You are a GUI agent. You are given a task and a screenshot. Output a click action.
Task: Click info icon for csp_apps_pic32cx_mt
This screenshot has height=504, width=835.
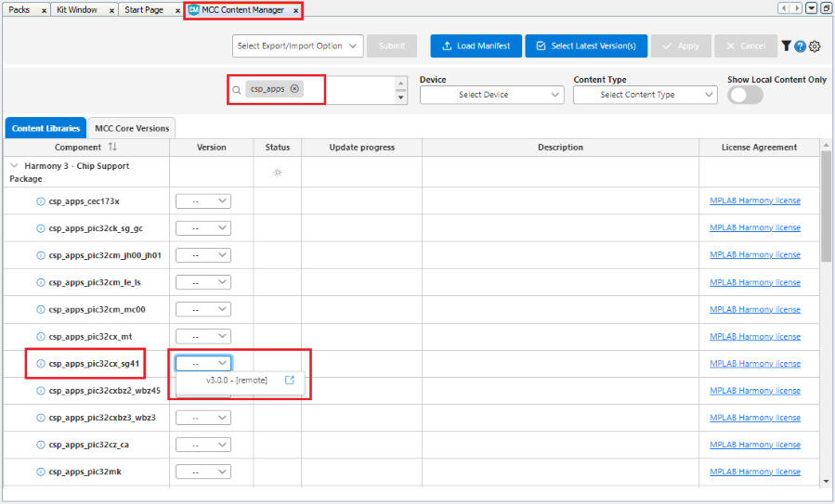(x=41, y=336)
